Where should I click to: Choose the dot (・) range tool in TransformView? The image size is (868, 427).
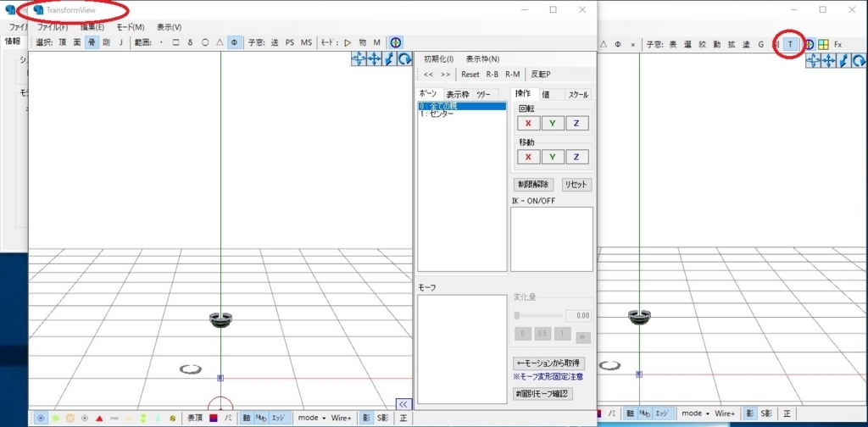[161, 42]
